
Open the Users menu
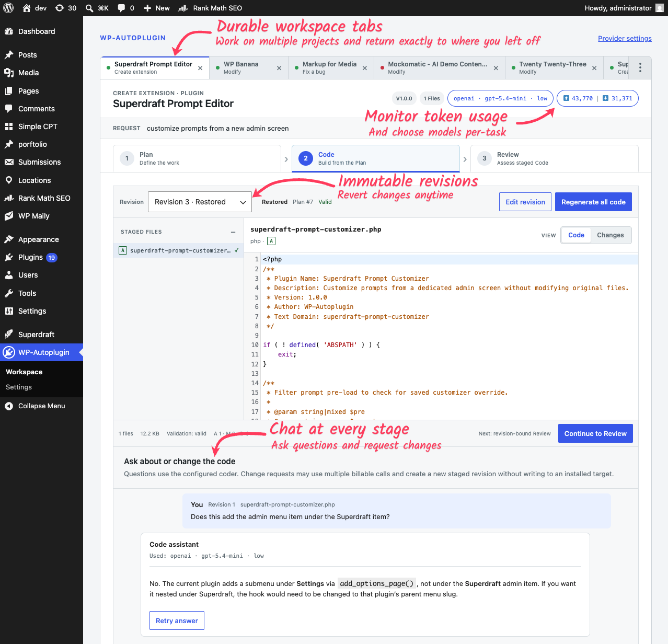[x=41, y=275]
